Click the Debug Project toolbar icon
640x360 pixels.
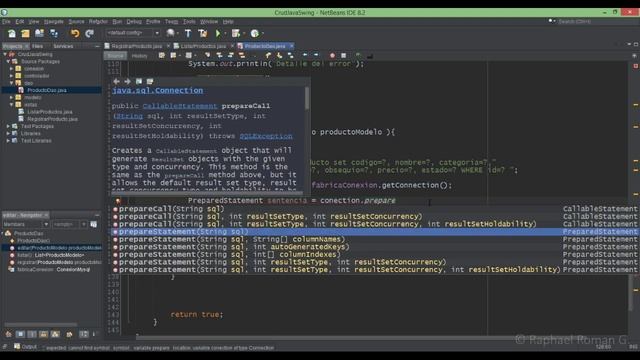point(236,33)
